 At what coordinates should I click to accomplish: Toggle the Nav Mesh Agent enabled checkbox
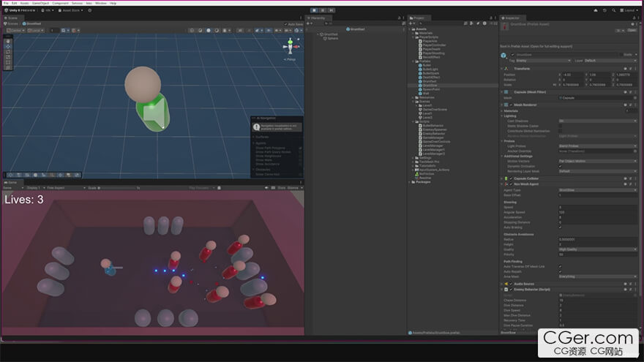pos(511,184)
